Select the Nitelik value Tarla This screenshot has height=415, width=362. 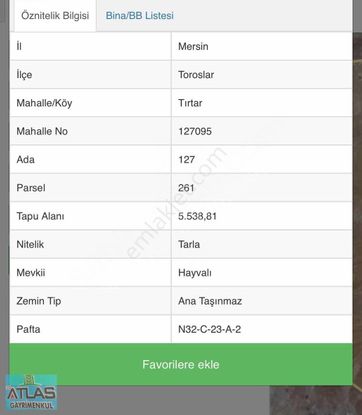click(189, 244)
